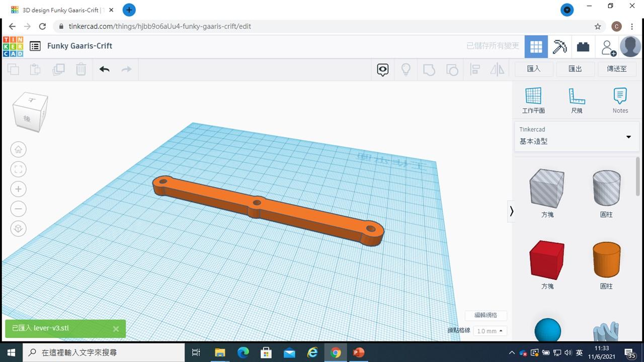Switch to 3D design grid view
This screenshot has width=644, height=362.
coord(536,47)
